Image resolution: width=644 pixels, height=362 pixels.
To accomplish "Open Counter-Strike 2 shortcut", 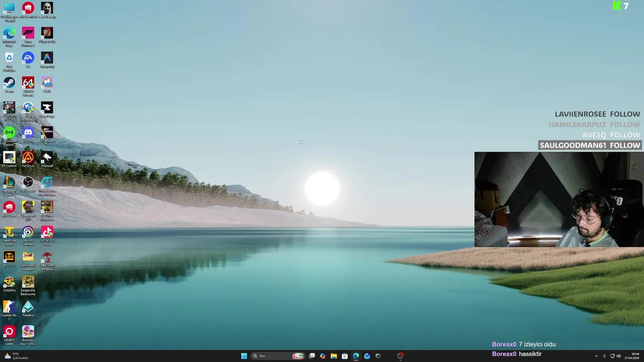I will pos(9,311).
